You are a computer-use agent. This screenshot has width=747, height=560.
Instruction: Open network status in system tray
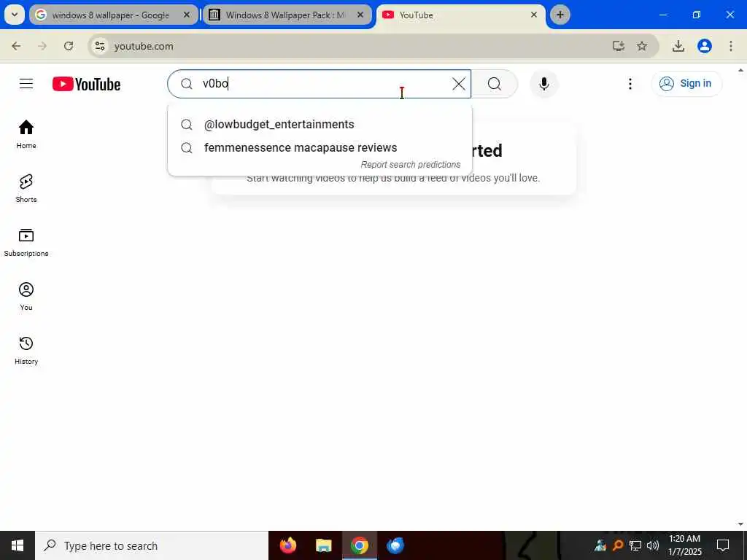pyautogui.click(x=635, y=545)
